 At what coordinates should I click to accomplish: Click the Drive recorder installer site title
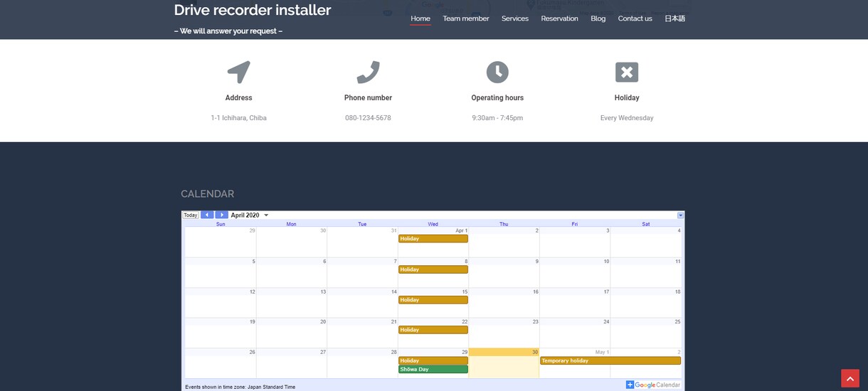(x=253, y=10)
